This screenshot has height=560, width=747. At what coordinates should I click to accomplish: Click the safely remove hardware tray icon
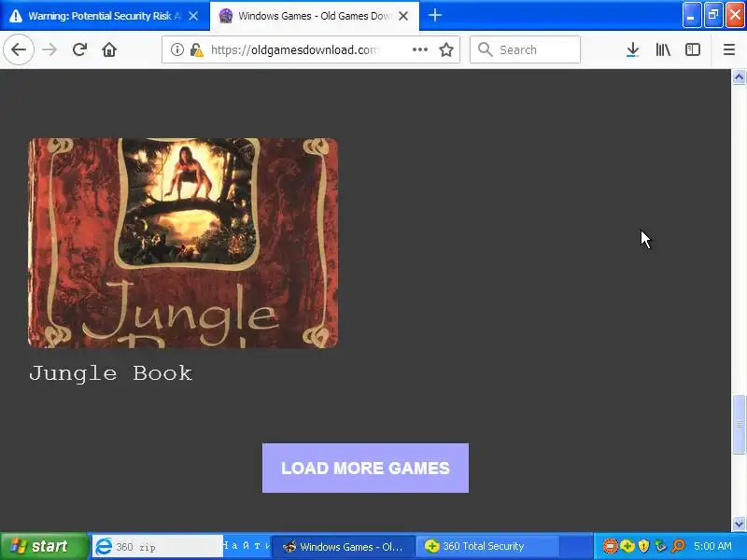point(660,546)
